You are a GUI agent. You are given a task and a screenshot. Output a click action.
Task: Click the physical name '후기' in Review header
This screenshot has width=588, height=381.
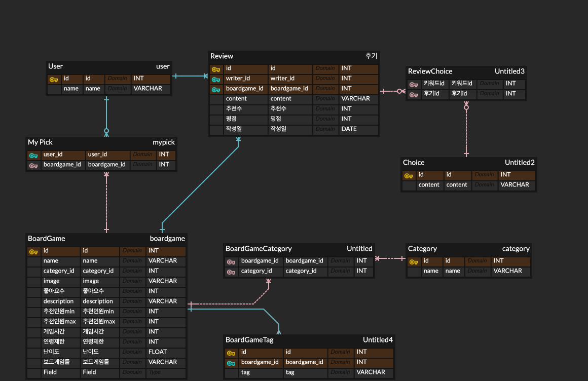point(371,56)
